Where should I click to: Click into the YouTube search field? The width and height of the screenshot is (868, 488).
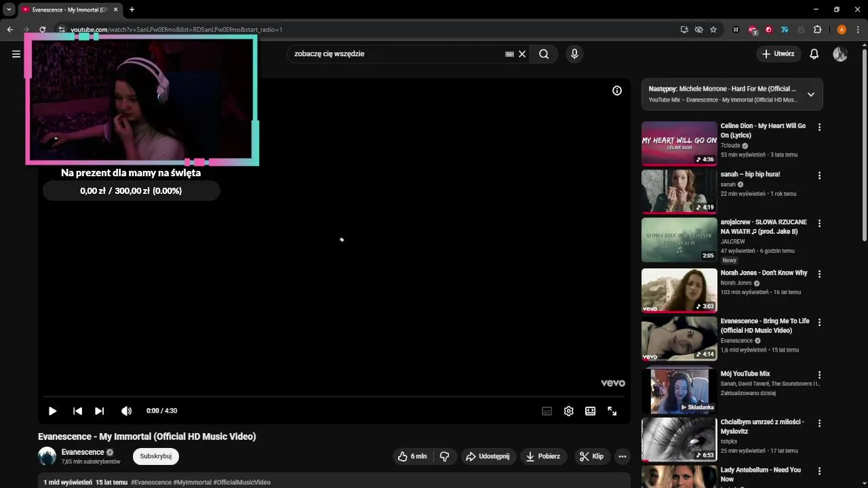tap(397, 54)
